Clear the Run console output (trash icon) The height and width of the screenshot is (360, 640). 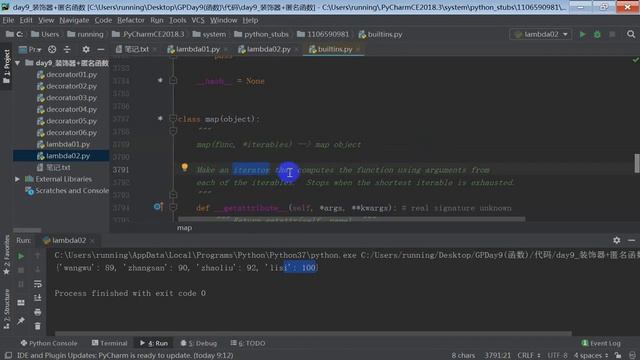coord(38,326)
